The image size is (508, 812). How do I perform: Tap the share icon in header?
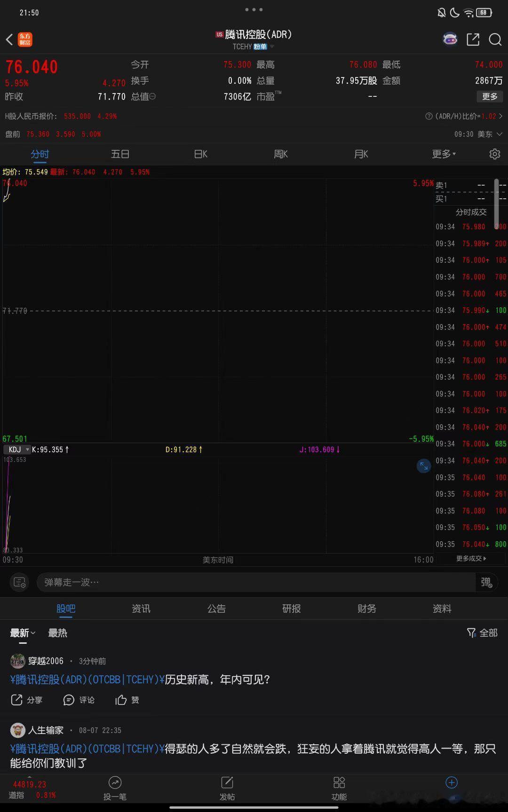tap(473, 39)
